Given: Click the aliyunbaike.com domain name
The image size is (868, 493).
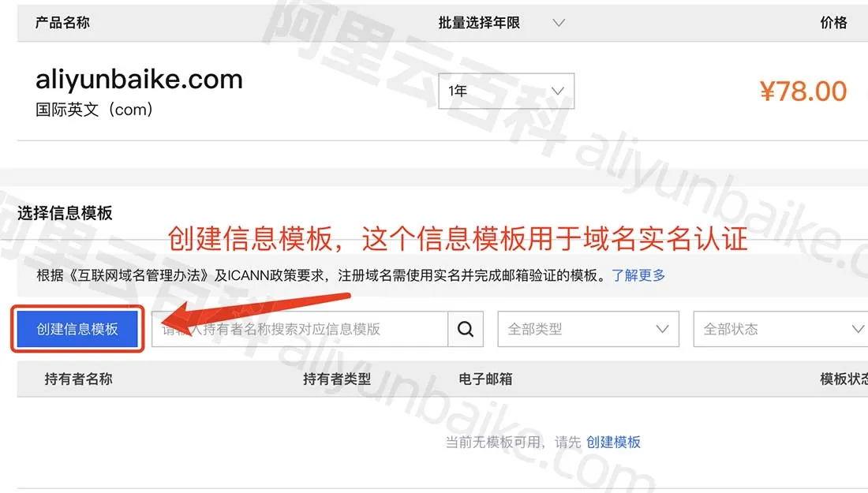Looking at the screenshot, I should click(139, 80).
